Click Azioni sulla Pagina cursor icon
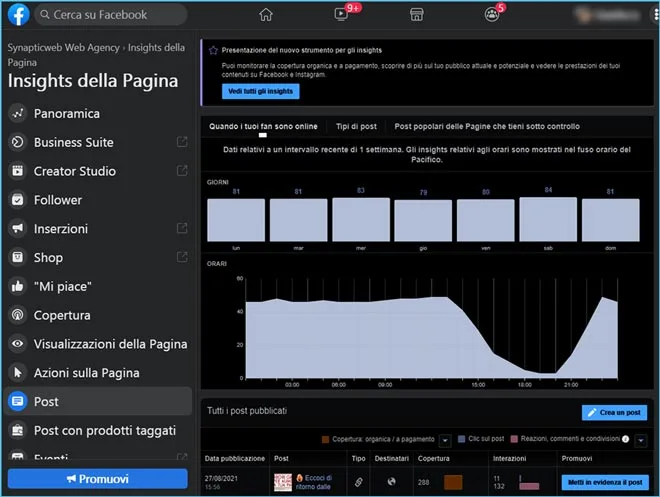This screenshot has height=497, width=660. [x=18, y=372]
